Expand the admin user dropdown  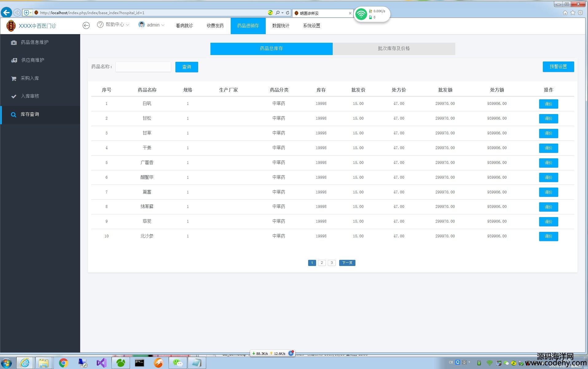163,25
